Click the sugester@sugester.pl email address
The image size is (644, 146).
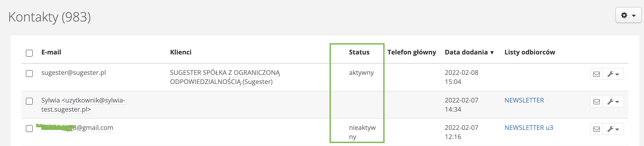74,73
